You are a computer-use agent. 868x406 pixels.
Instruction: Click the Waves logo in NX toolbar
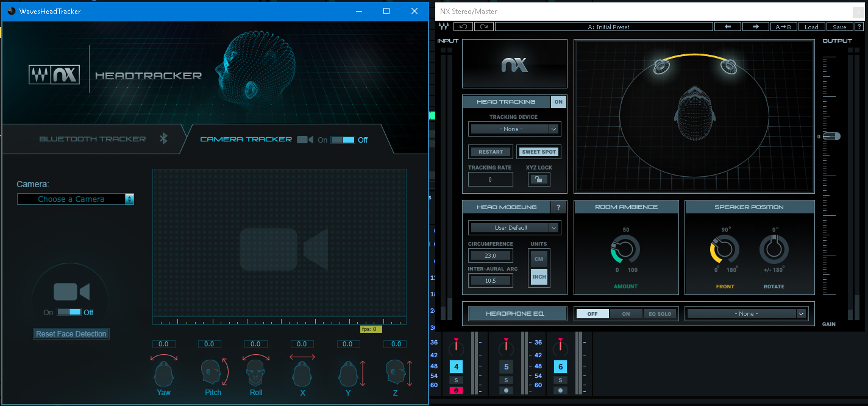pos(444,27)
